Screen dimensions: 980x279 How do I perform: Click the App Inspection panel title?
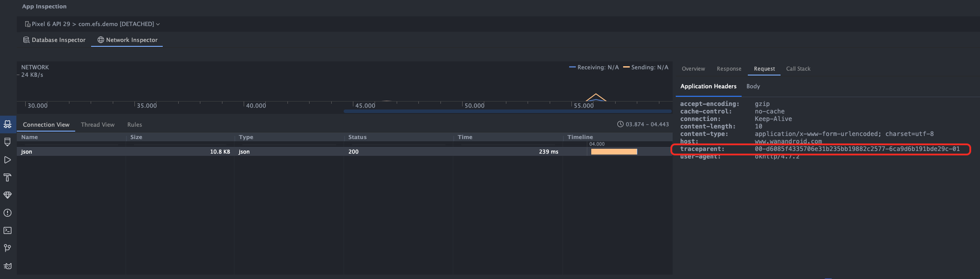pos(44,6)
